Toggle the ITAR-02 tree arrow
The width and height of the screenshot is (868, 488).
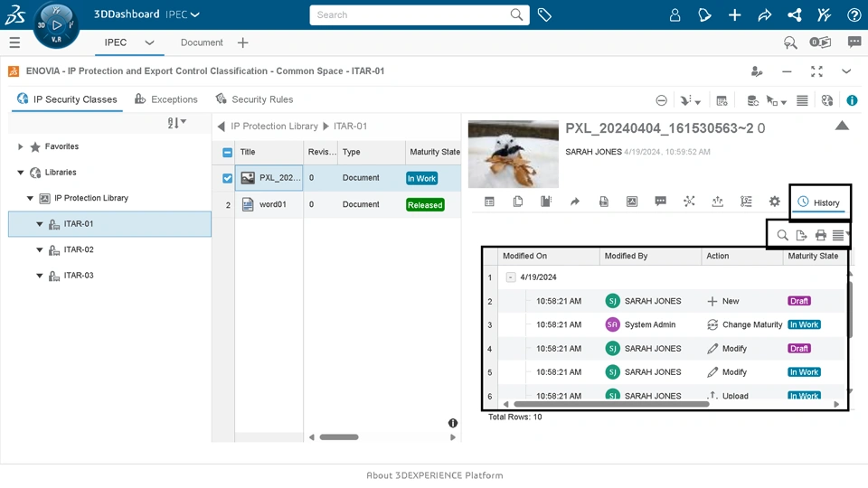point(39,249)
